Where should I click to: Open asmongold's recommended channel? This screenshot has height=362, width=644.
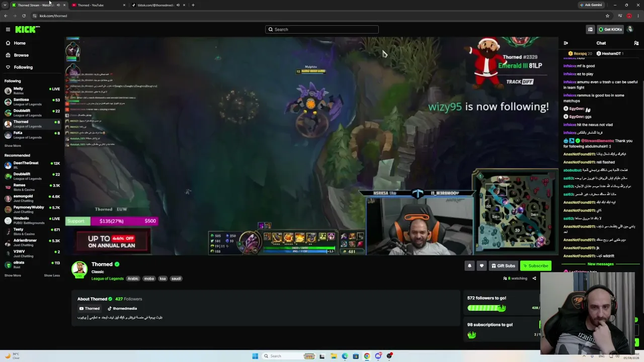click(32, 198)
